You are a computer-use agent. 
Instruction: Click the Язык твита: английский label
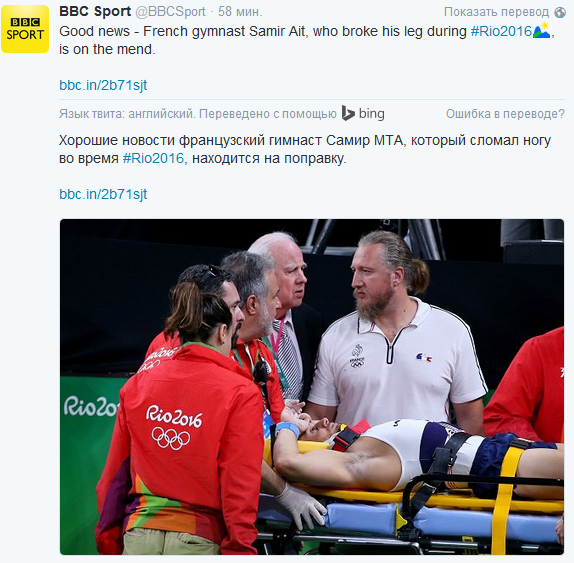pos(126,114)
